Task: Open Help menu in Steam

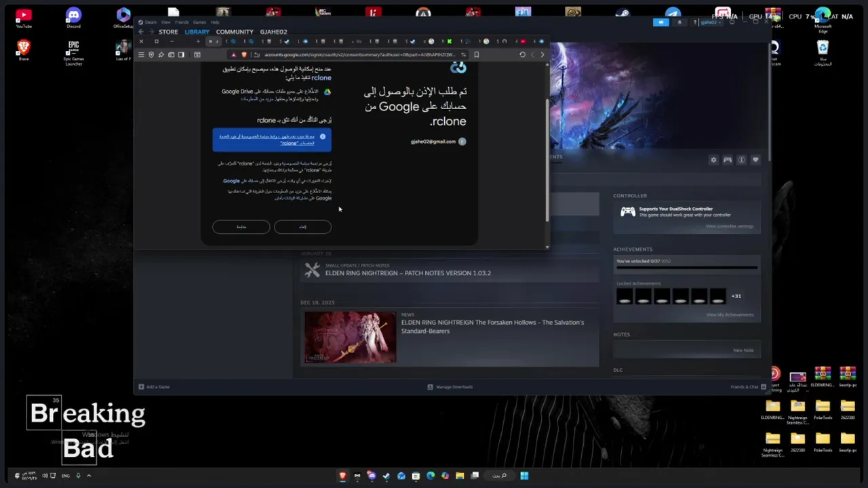Action: coord(215,22)
